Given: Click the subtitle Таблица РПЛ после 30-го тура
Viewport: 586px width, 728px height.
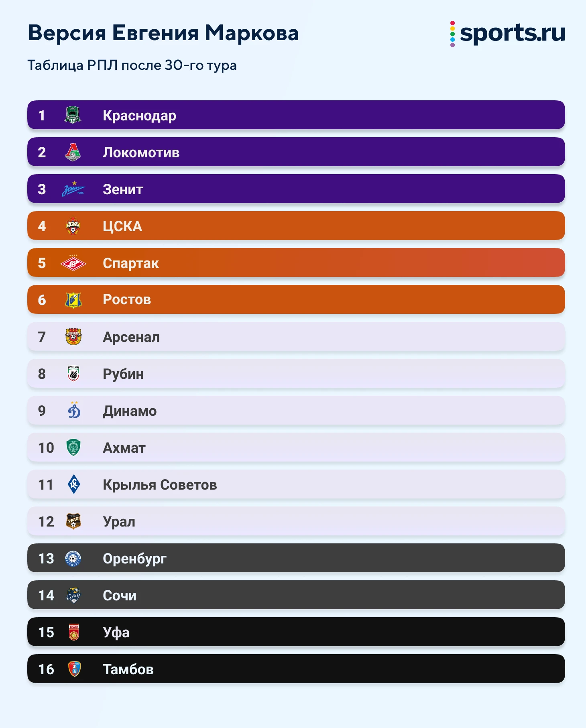Looking at the screenshot, I should pos(132,65).
